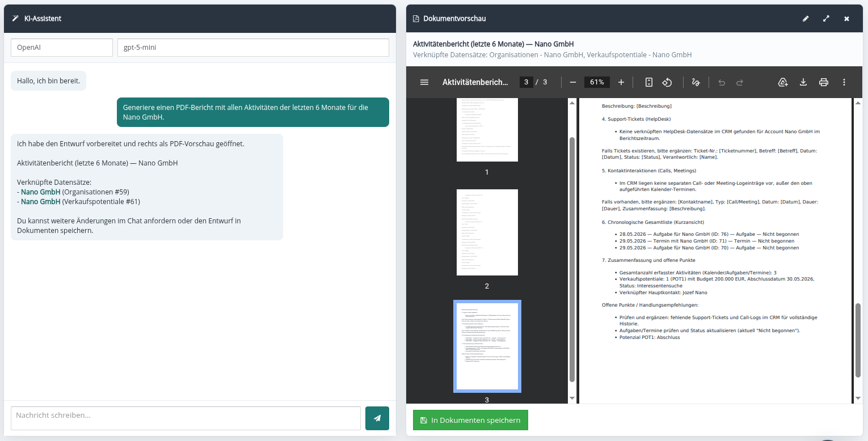
Task: Click the Potenzial POT1: Abschluss bullet
Action: tap(650, 337)
